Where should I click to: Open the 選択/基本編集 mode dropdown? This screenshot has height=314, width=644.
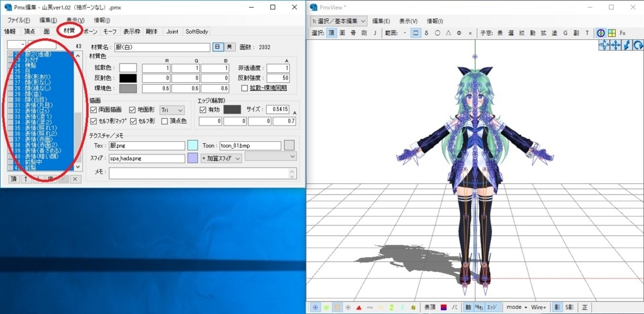338,21
